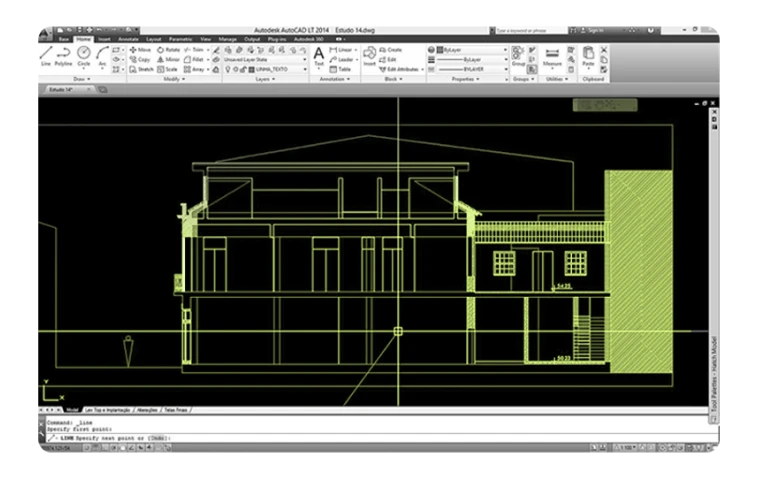Toggle layer lock padlock icon
Viewport: 757px width, 479px height.
point(243,69)
